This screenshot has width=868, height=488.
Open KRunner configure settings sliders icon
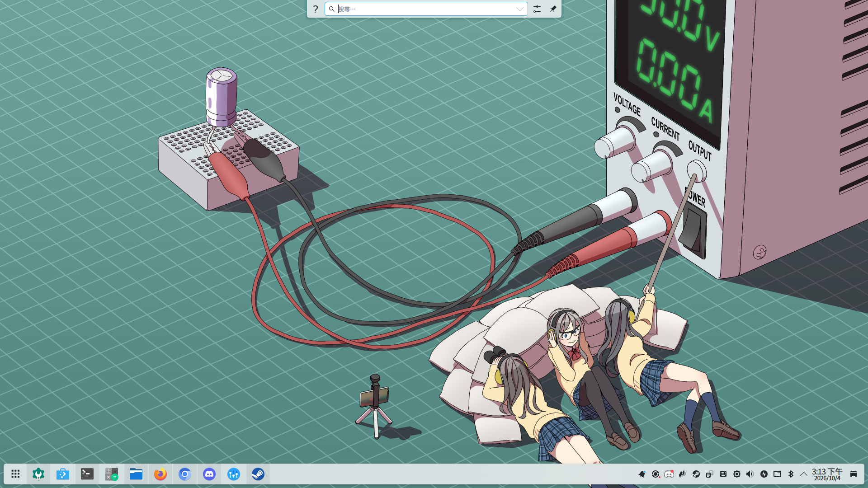point(537,9)
